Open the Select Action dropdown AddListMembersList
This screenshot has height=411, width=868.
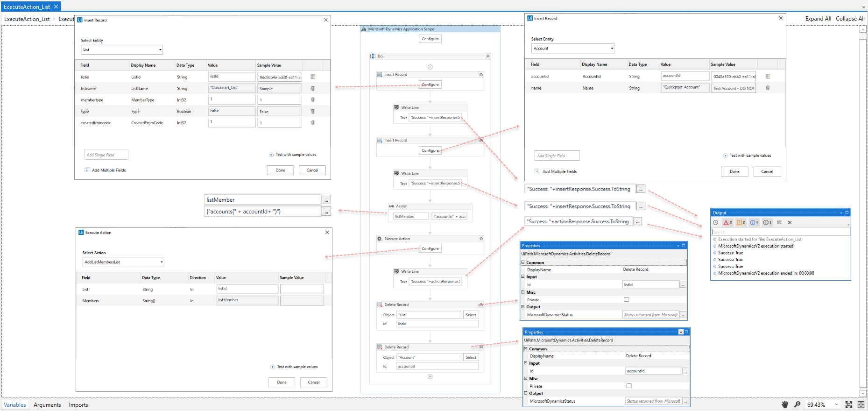point(123,262)
